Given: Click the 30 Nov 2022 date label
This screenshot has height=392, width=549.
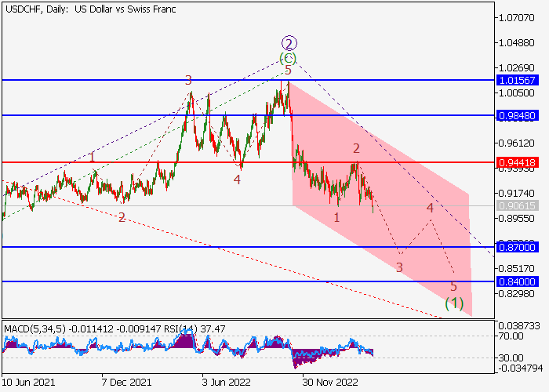Looking at the screenshot, I should tap(330, 382).
